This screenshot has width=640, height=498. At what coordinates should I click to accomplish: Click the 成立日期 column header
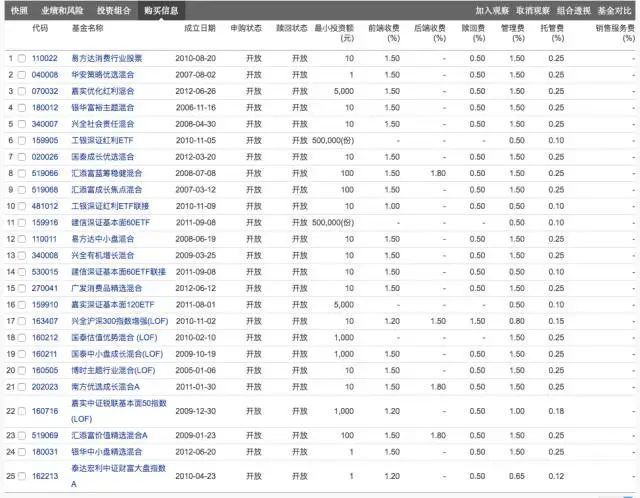tap(200, 28)
